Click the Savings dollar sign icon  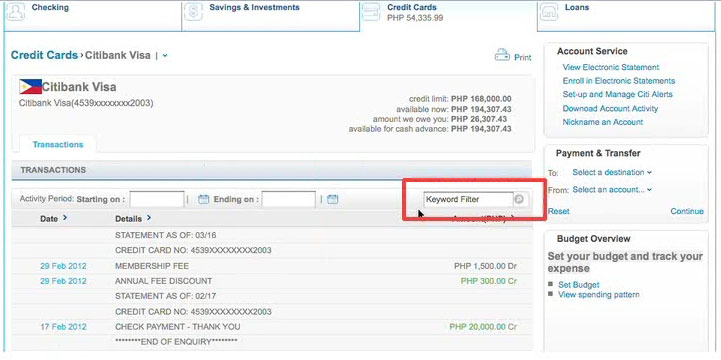tap(194, 11)
